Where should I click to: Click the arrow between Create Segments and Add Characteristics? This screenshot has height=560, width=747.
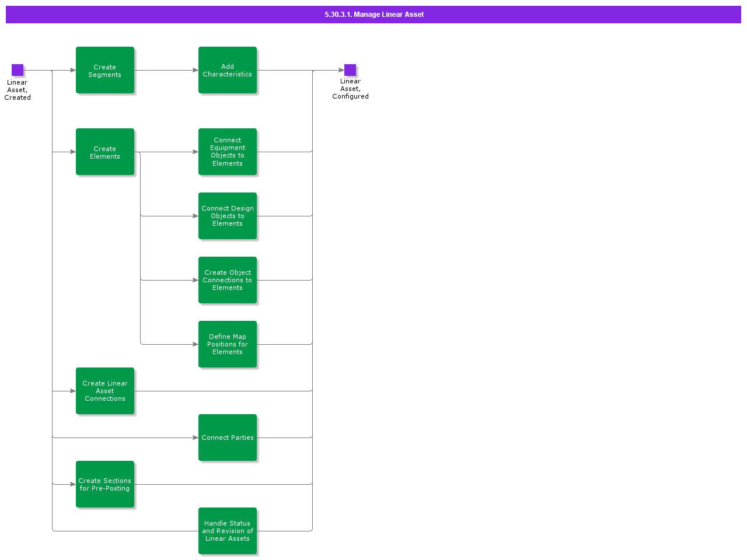[x=166, y=70]
